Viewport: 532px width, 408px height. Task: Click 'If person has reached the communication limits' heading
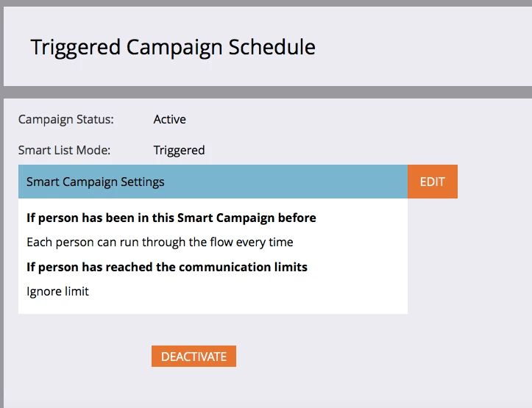click(167, 267)
